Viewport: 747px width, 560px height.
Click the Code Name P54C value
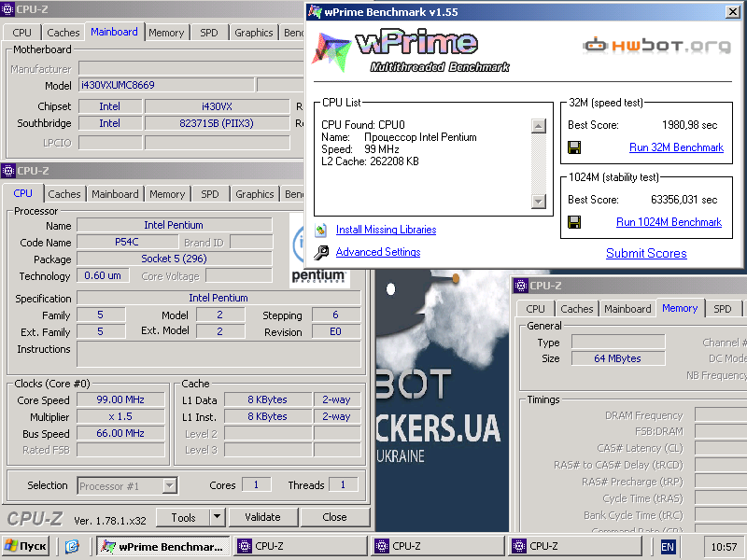(x=127, y=242)
